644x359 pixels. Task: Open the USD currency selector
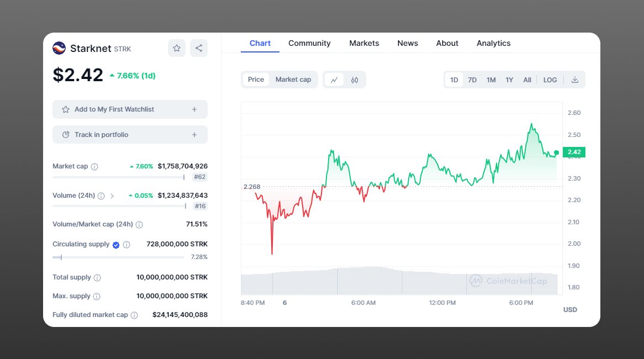pyautogui.click(x=569, y=309)
